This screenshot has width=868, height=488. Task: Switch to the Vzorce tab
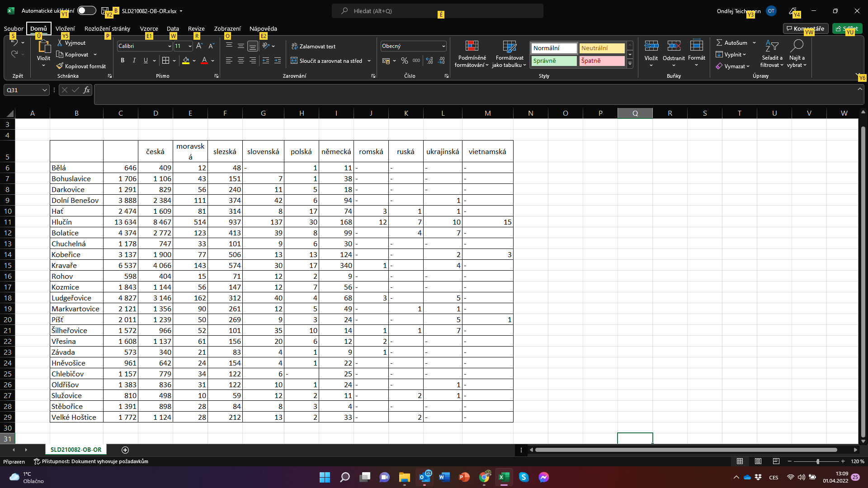149,28
